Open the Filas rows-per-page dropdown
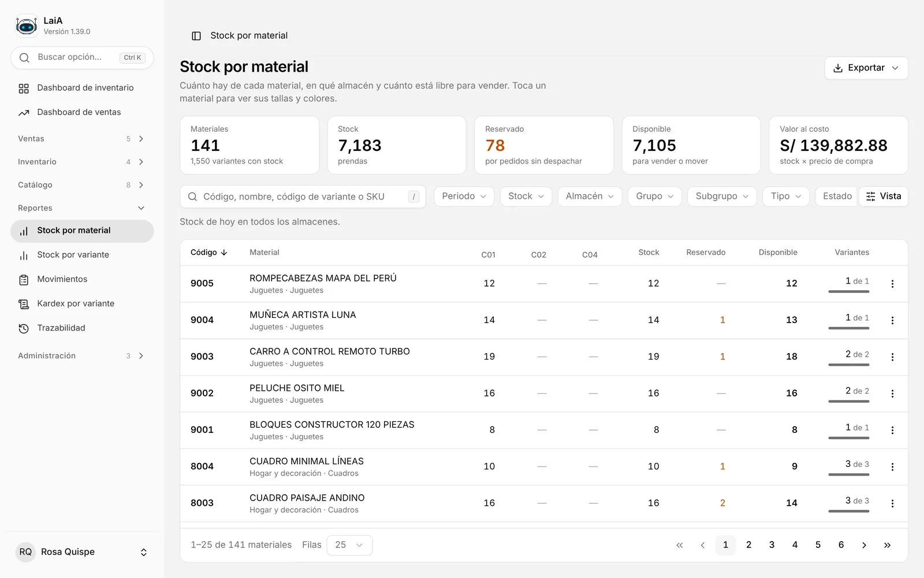The height and width of the screenshot is (578, 924). (x=349, y=545)
